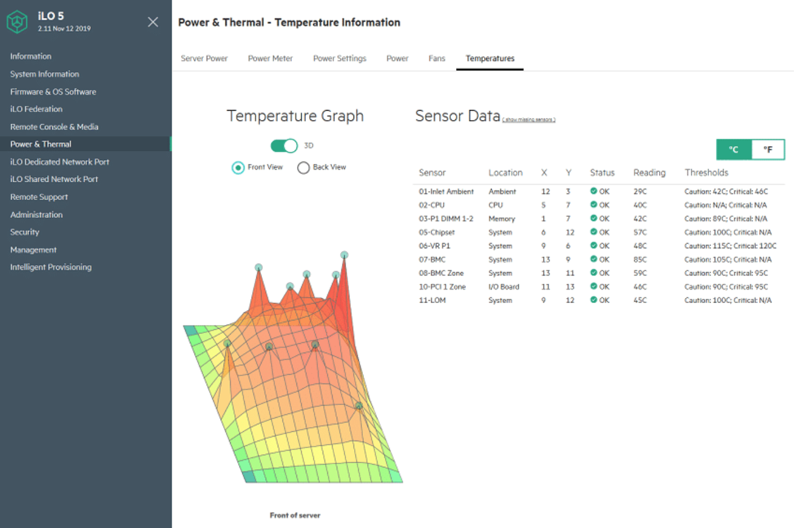
Task: Click the highest sensor marker on graph peak
Action: [344, 255]
